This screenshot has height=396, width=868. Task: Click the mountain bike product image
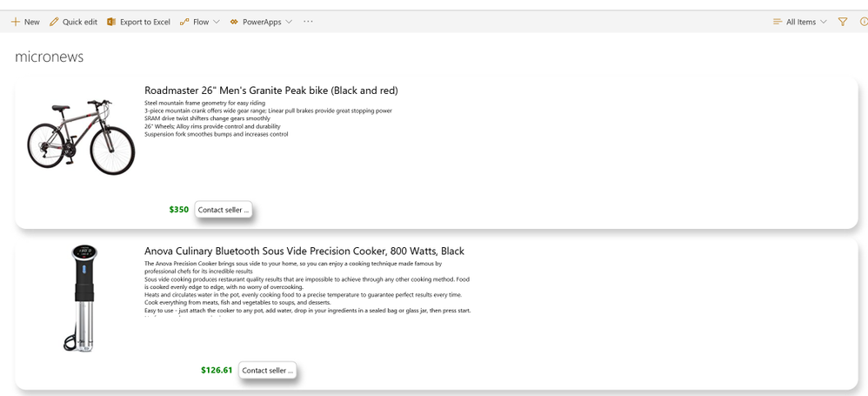[81, 139]
